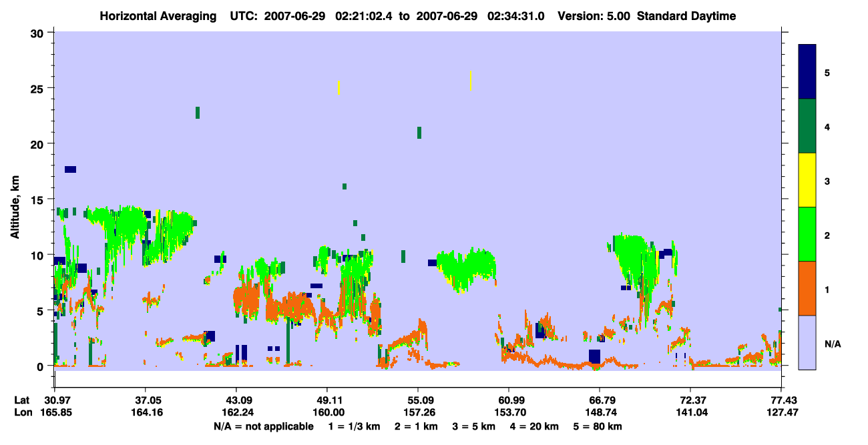Image resolution: width=868 pixels, height=445 pixels.
Task: Click longitude value 153.70
Action: [509, 412]
